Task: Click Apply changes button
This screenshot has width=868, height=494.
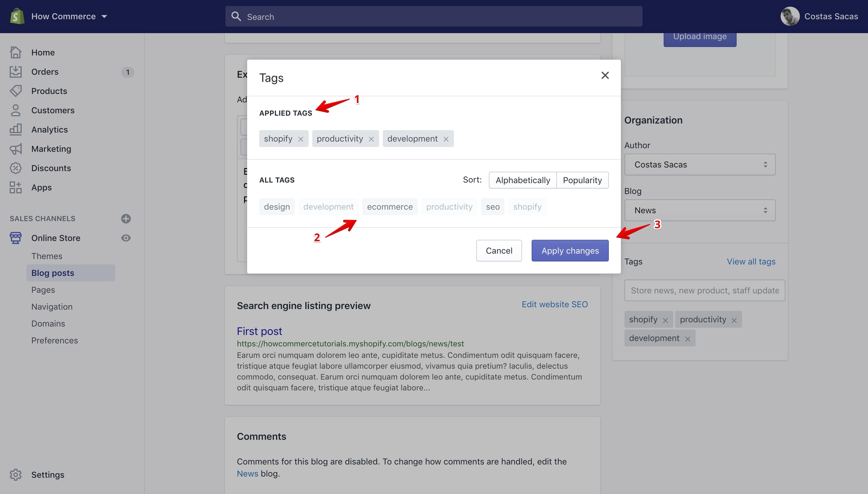Action: coord(570,251)
